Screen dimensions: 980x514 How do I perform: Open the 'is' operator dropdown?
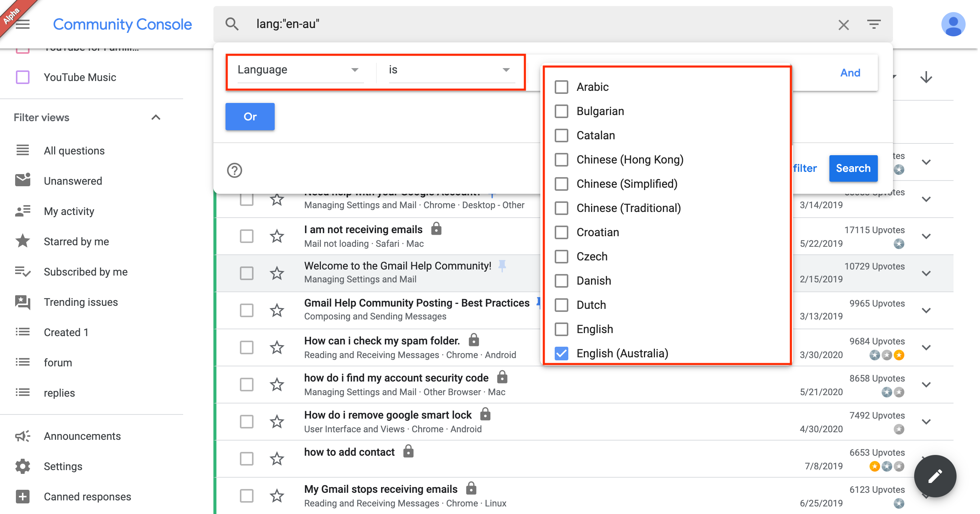click(x=451, y=70)
